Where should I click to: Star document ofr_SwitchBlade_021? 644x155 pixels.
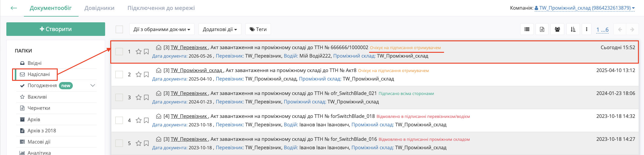pos(139,97)
